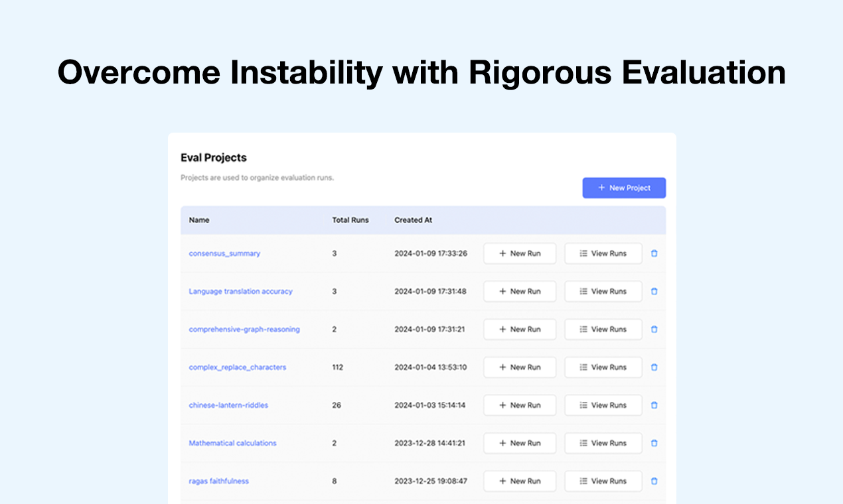This screenshot has height=504, width=843.
Task: Select timestamp 2024-01-09 17:31:48
Action: click(x=430, y=291)
